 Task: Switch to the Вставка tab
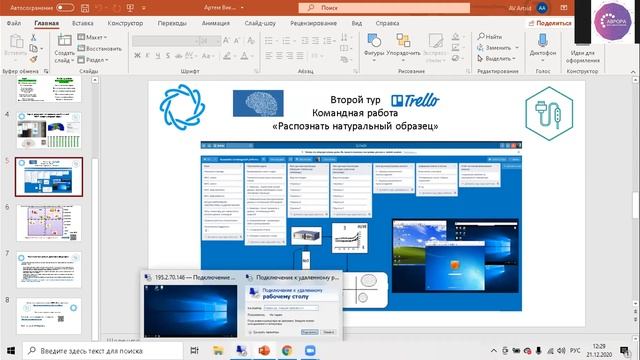point(82,23)
